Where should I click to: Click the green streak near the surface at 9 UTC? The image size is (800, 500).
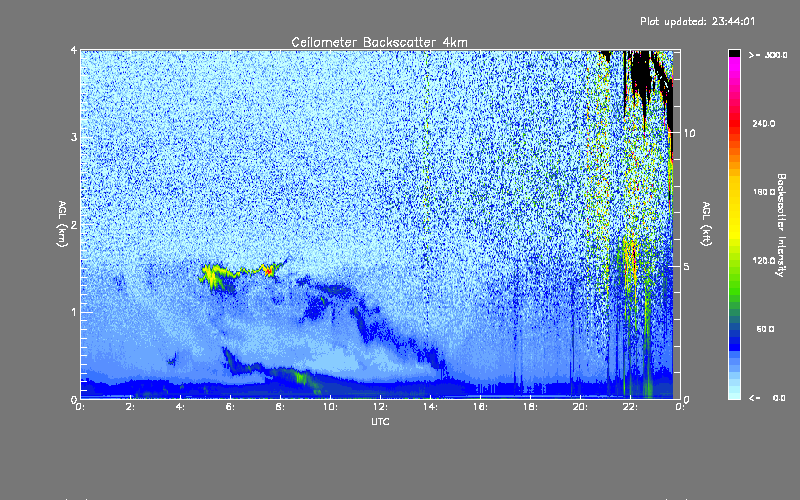tap(302, 379)
